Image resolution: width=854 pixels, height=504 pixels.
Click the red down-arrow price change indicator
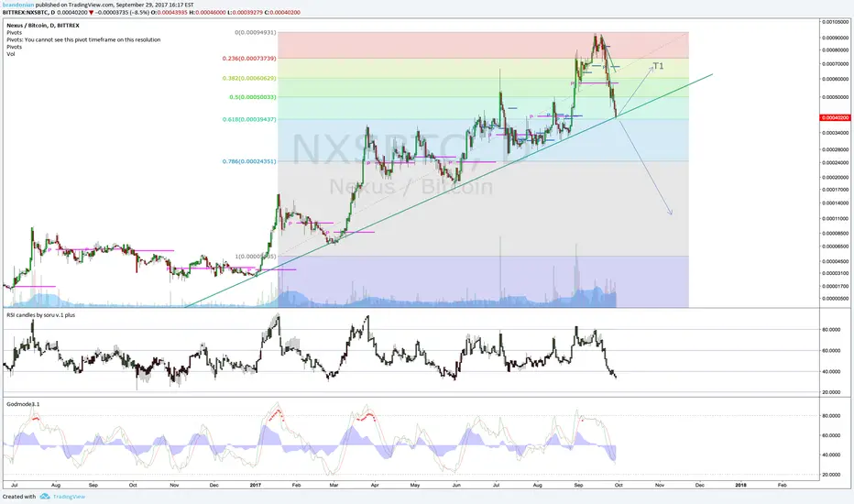91,12
